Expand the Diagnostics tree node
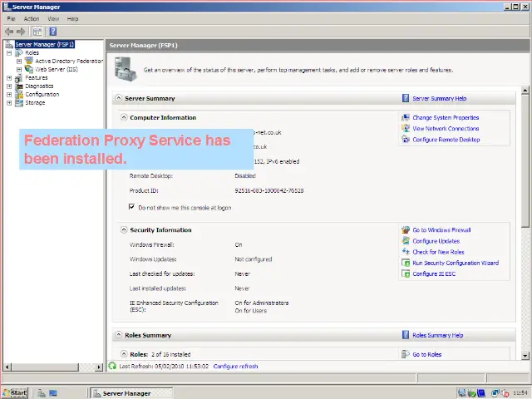Image resolution: width=532 pixels, height=399 pixels. (9, 86)
